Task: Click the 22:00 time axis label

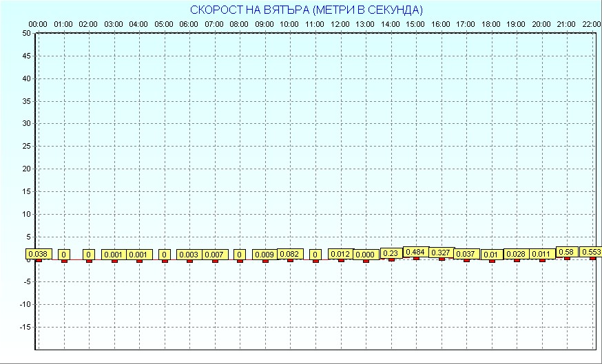Action: (591, 24)
